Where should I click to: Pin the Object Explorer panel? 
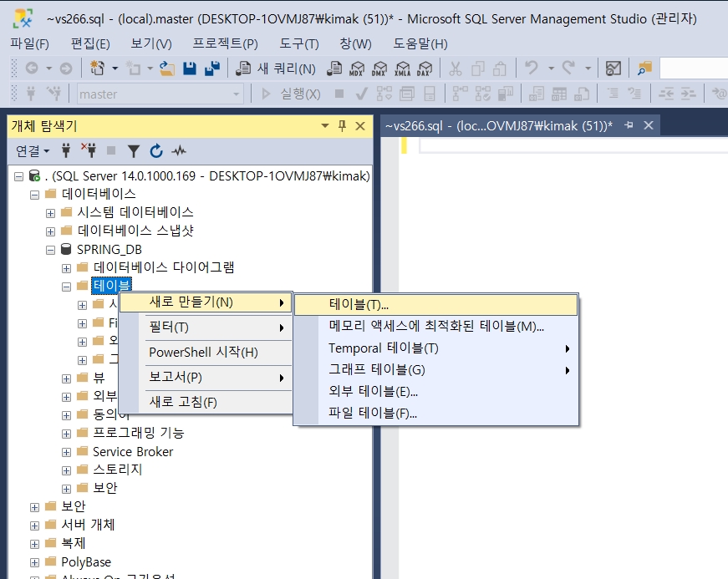tap(342, 125)
